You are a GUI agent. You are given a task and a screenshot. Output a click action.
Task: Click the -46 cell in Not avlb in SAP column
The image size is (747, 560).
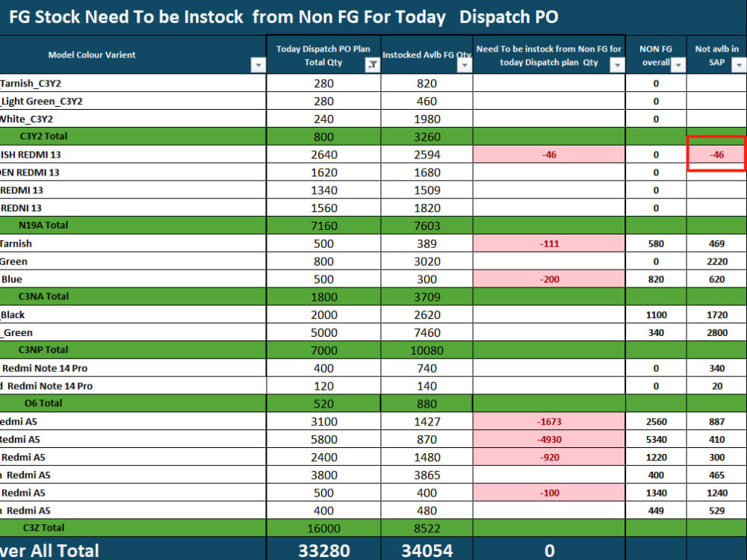point(716,155)
